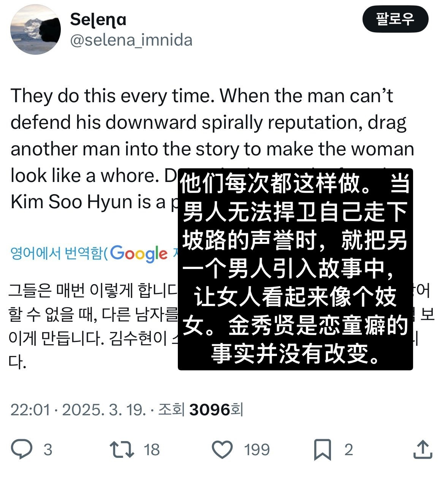Tap the retweet arrows icon
This screenshot has width=448, height=481.
pyautogui.click(x=122, y=449)
